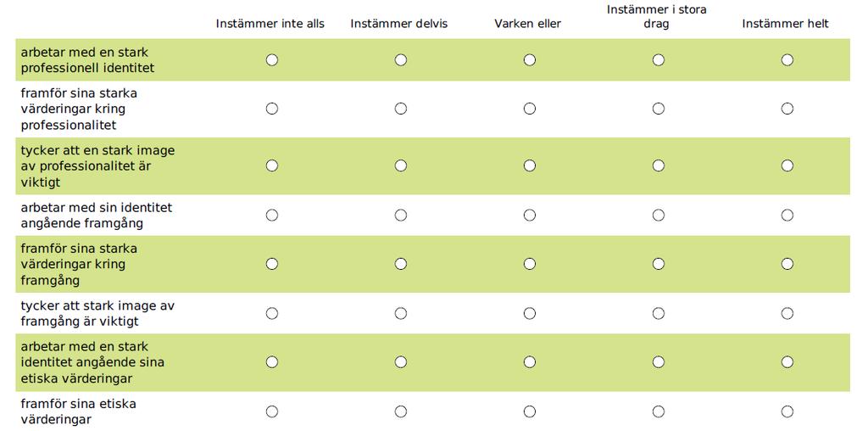The height and width of the screenshot is (431, 868).
Task: Choose 'Varken eller' for 'arbetar med en stark professionell identitet'
Action: click(x=530, y=60)
